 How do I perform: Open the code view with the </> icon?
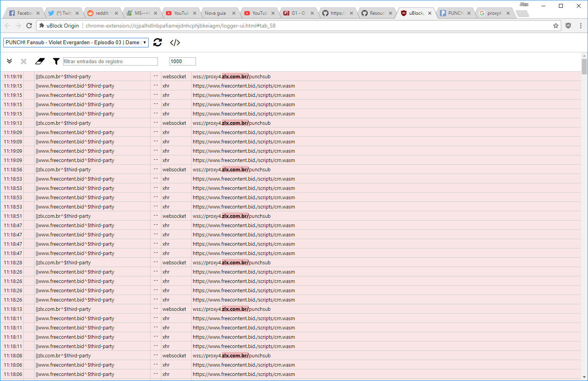pos(175,43)
